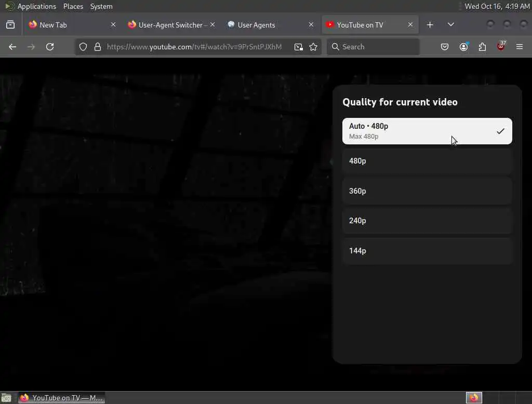
Task: Open the Firefox account icon
Action: point(463,47)
